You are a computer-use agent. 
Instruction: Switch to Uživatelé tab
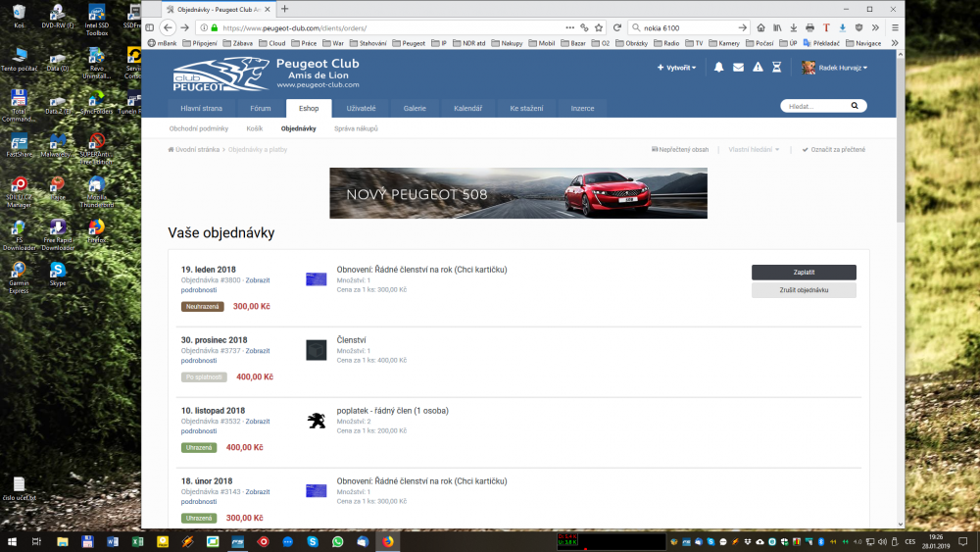click(x=362, y=108)
